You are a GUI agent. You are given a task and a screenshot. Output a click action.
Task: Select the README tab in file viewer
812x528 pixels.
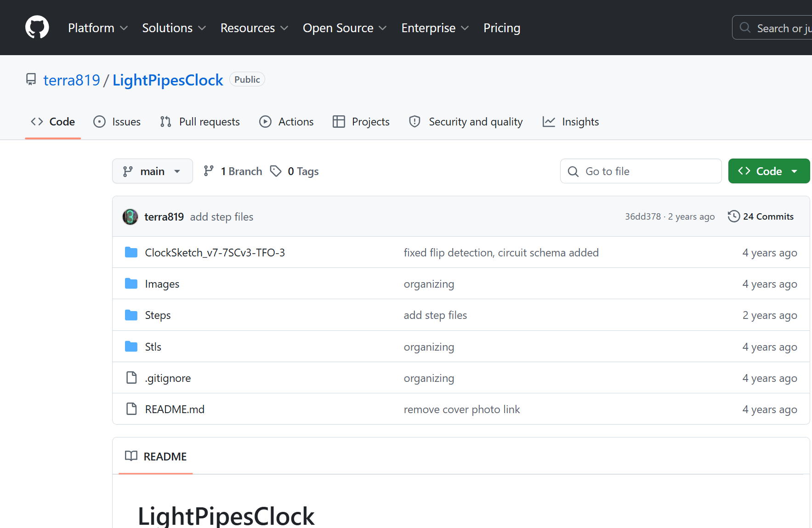(156, 456)
